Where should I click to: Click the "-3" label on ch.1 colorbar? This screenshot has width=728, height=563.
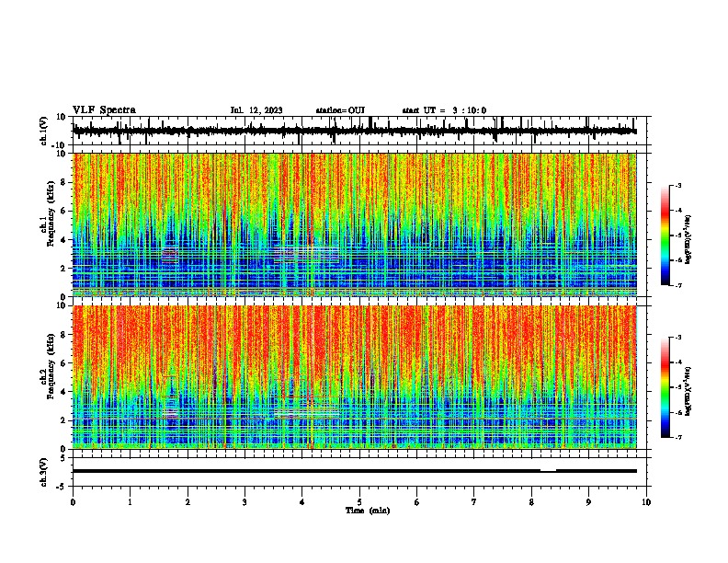(677, 185)
